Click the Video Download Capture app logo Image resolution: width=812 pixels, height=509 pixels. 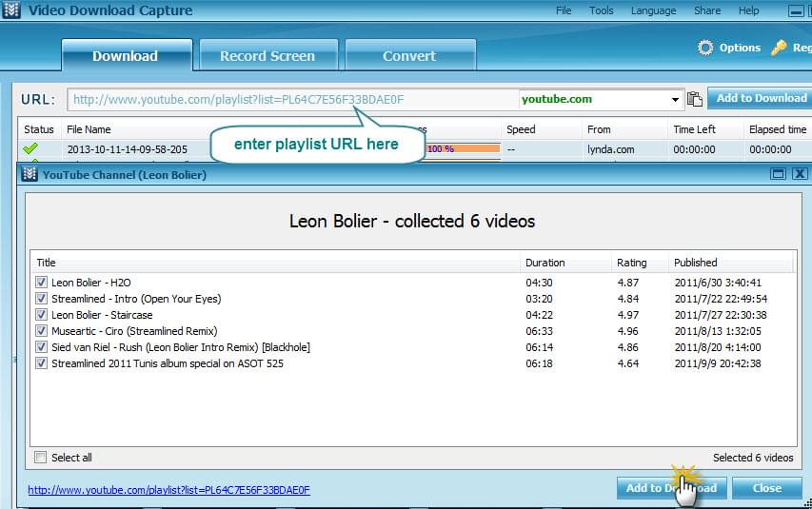coord(11,11)
